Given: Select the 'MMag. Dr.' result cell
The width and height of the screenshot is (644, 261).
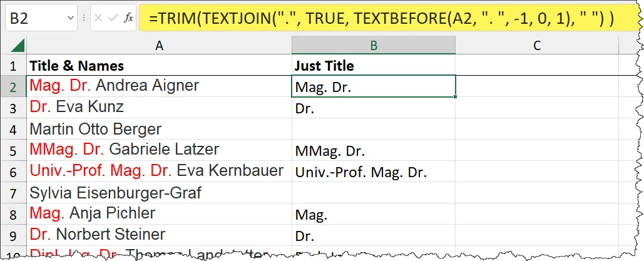Looking at the screenshot, I should coord(373,151).
